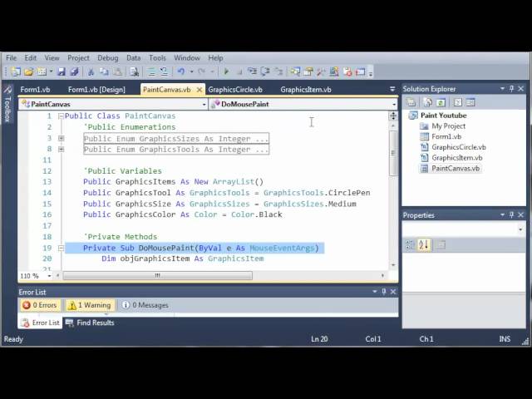Open the Debug menu

click(107, 58)
